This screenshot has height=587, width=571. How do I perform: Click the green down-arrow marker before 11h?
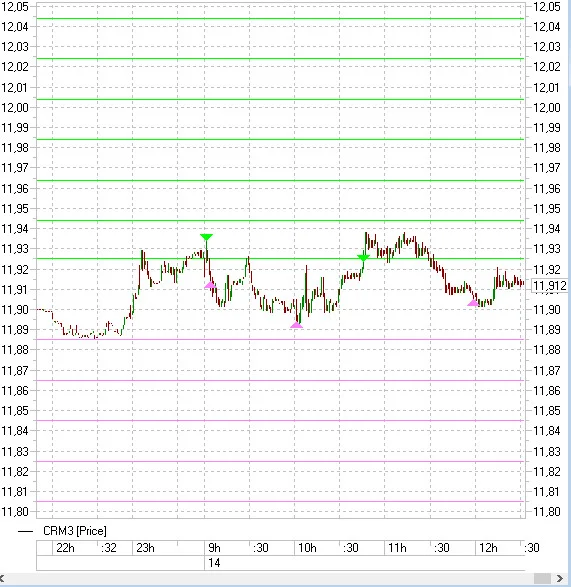[363, 258]
